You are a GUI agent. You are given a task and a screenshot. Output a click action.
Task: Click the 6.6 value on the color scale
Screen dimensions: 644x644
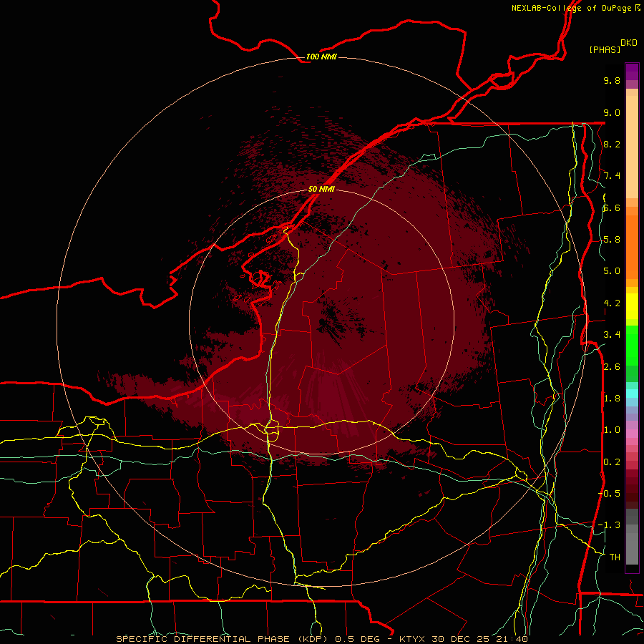[x=612, y=208]
